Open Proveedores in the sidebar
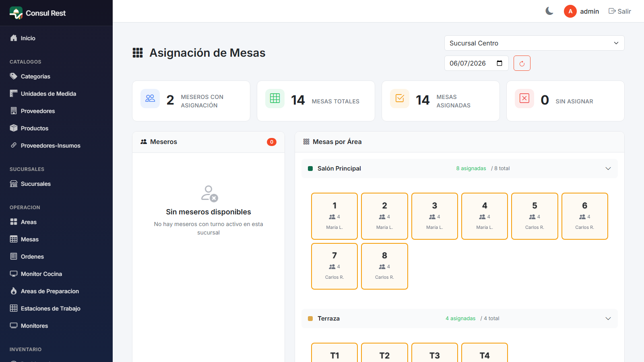Screen dimensions: 644x362 56,111
